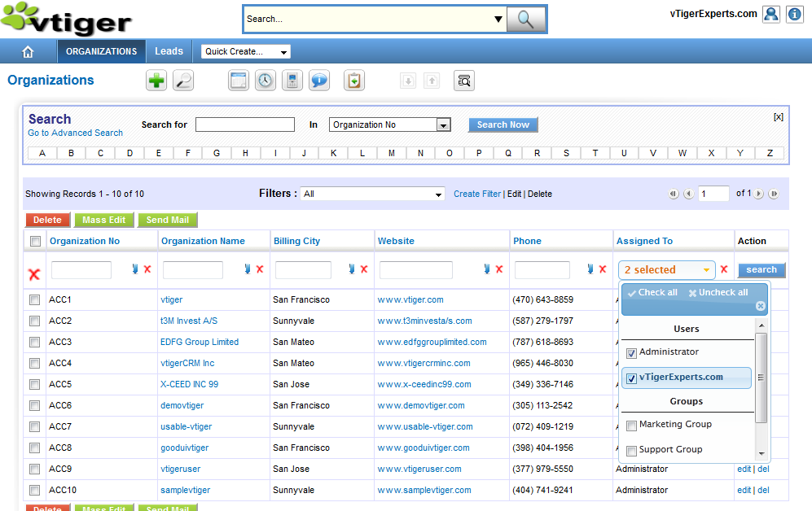Open the find duplicates icon
The width and height of the screenshot is (812, 511).
(464, 81)
